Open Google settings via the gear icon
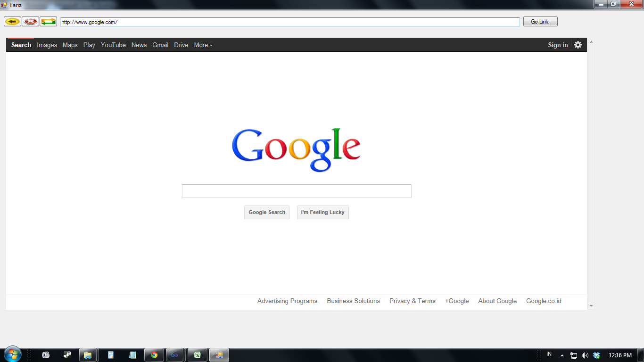The width and height of the screenshot is (644, 362). click(x=578, y=45)
